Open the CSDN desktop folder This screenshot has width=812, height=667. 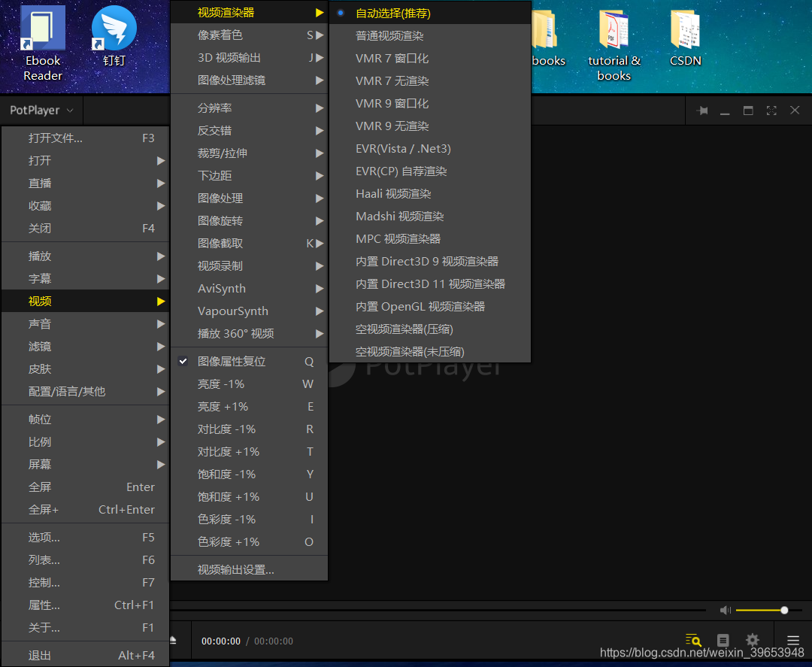685,38
